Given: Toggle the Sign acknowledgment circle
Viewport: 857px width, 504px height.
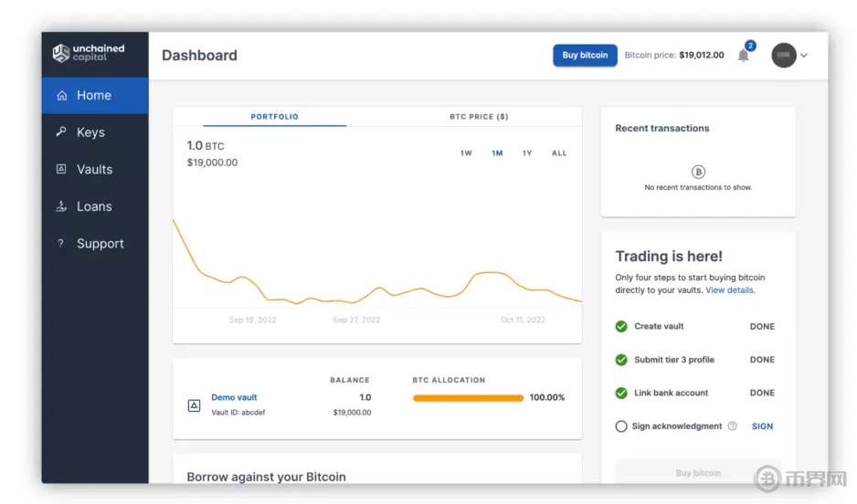Looking at the screenshot, I should (621, 426).
